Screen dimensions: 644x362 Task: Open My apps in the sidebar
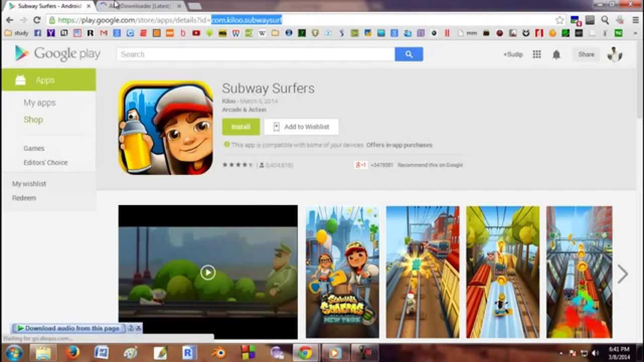click(40, 103)
